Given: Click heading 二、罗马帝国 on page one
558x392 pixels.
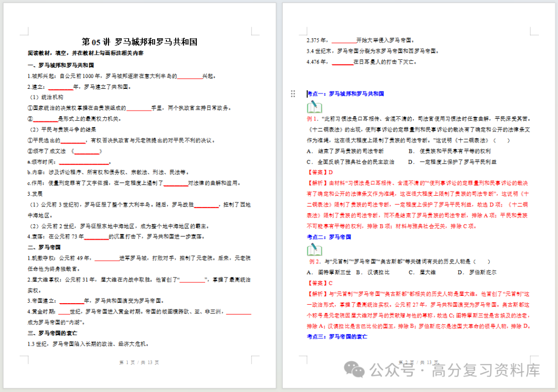Looking at the screenshot, I should (x=44, y=247).
